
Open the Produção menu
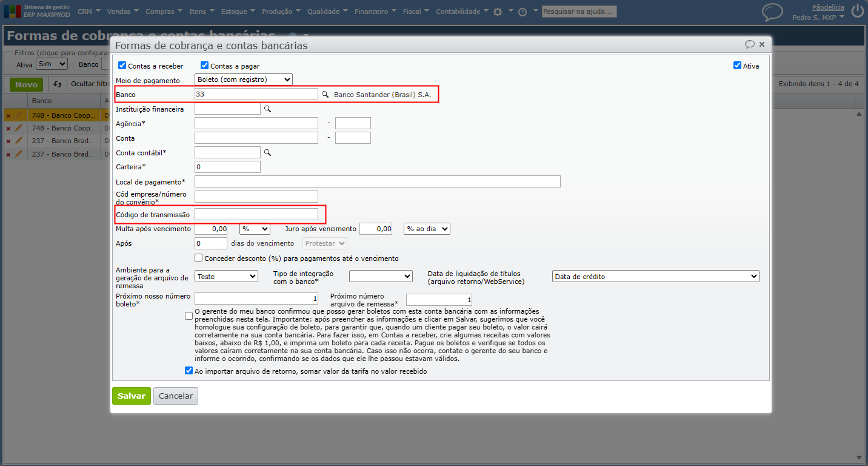(282, 12)
